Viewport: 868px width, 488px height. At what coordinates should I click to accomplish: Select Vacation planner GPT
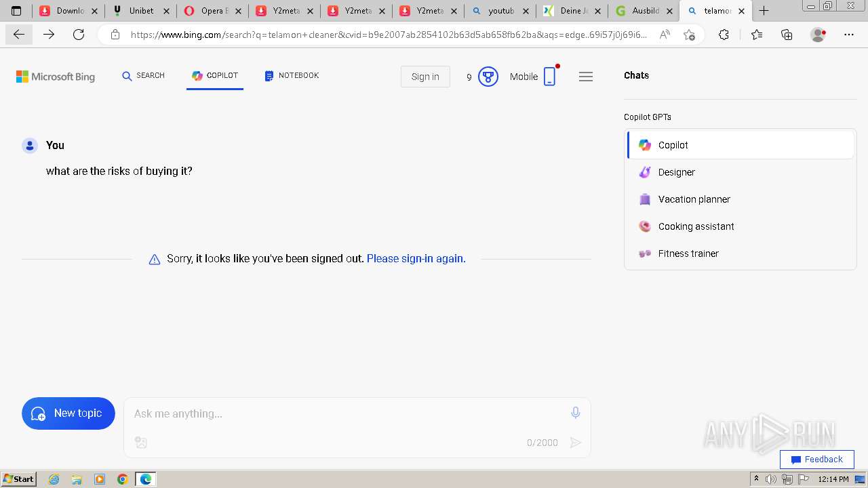(x=741, y=199)
